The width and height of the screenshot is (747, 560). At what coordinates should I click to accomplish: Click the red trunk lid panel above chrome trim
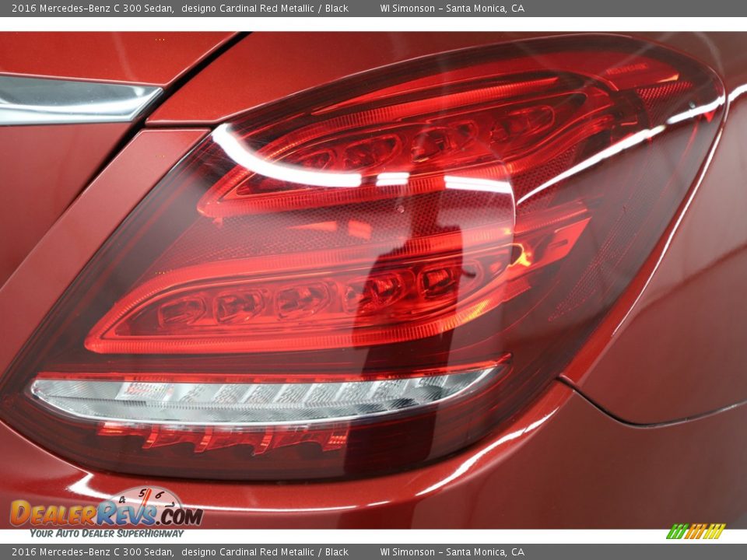click(x=93, y=53)
